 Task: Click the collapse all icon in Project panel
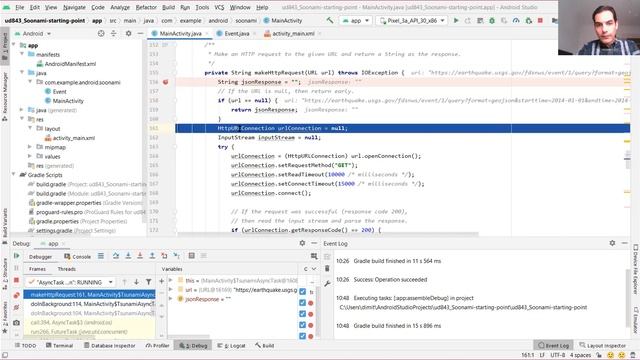113,33
